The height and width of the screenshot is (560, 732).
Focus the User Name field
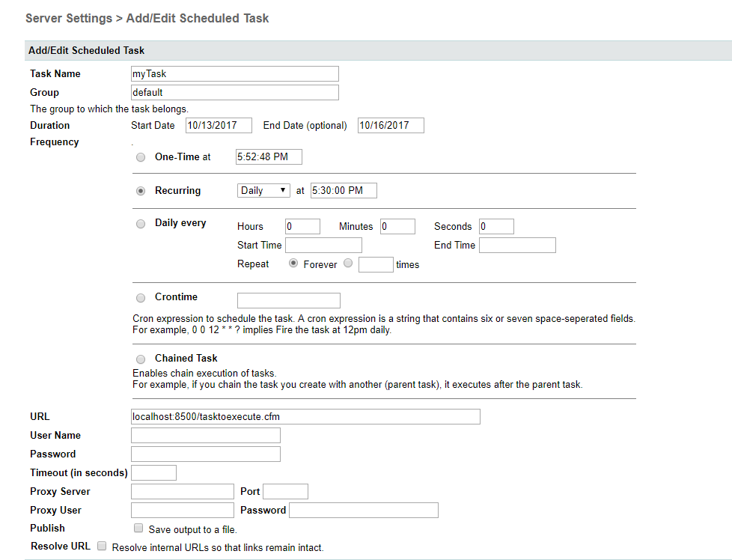pyautogui.click(x=205, y=435)
